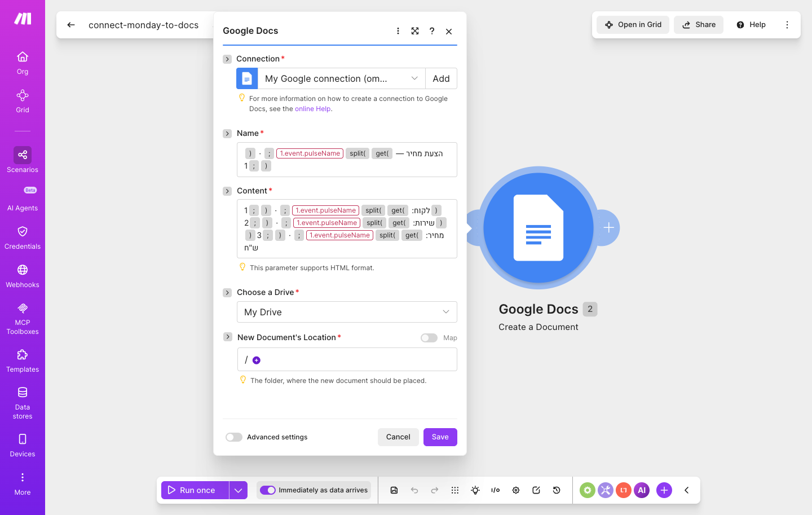Add a subfolder with the purple plus in location

coord(257,360)
